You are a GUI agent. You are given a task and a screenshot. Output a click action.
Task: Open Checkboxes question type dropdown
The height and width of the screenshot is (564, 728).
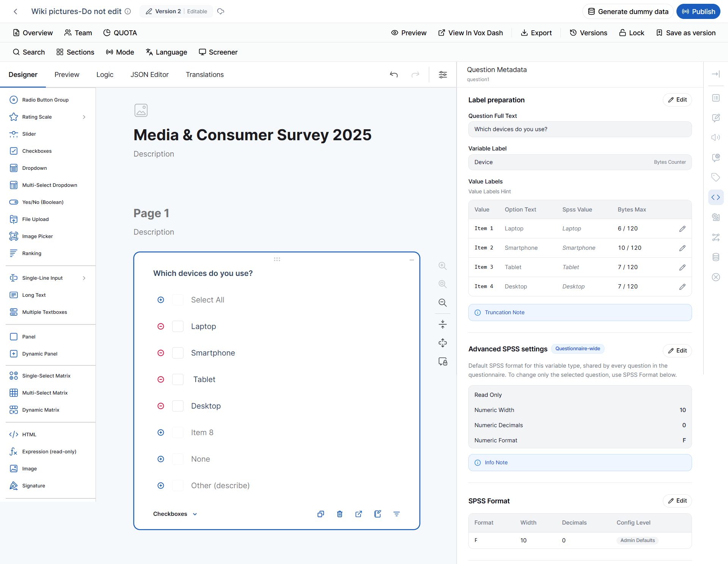point(175,514)
